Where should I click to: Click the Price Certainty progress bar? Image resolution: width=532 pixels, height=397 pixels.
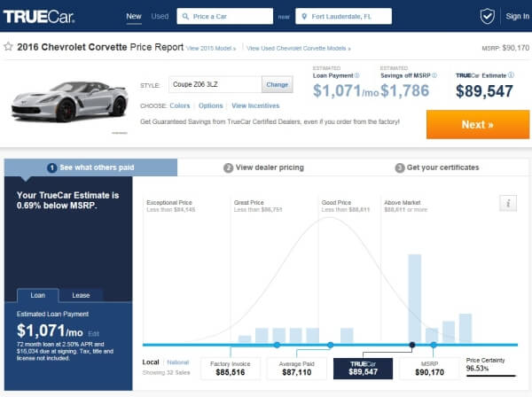click(491, 376)
